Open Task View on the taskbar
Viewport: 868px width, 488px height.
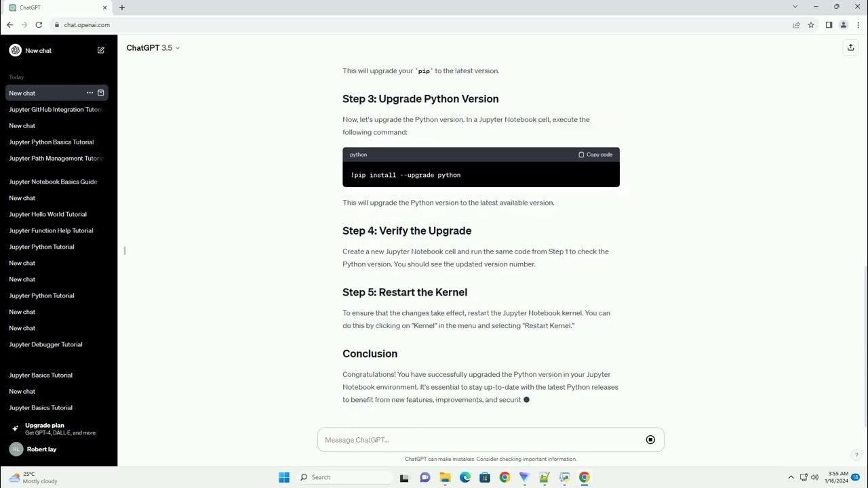(404, 477)
